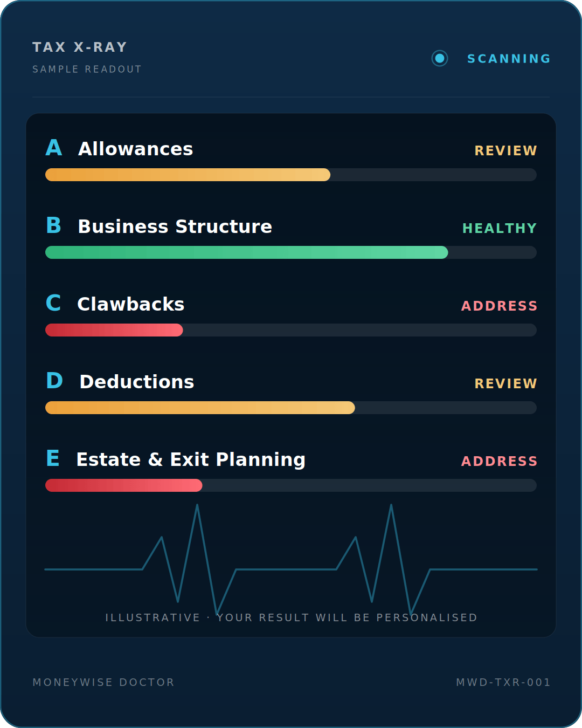Click the letter D category icon

pos(54,381)
